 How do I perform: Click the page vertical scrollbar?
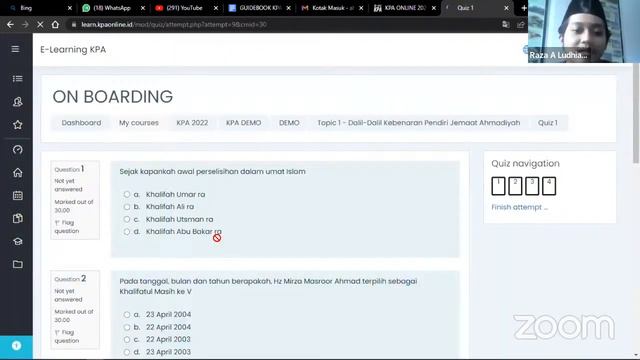click(x=636, y=114)
